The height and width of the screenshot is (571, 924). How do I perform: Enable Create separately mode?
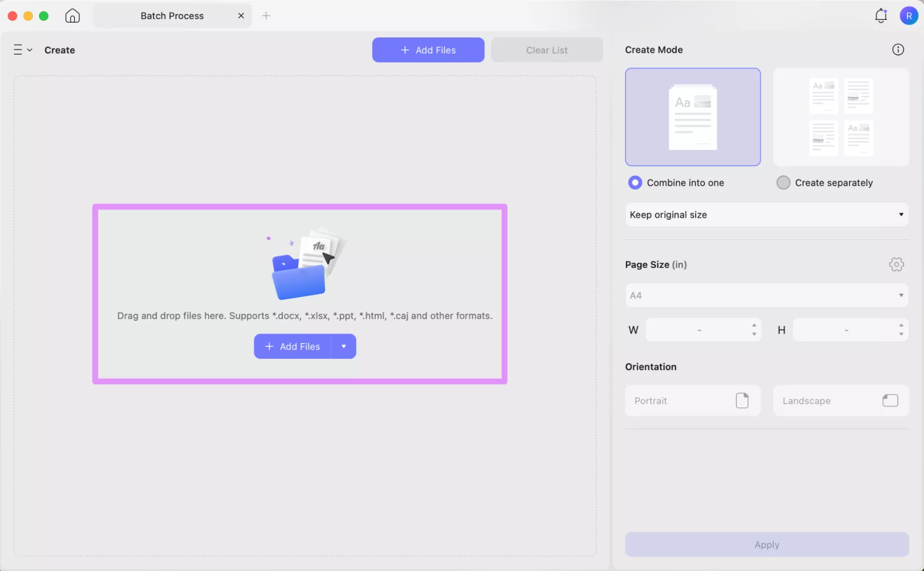(x=783, y=182)
